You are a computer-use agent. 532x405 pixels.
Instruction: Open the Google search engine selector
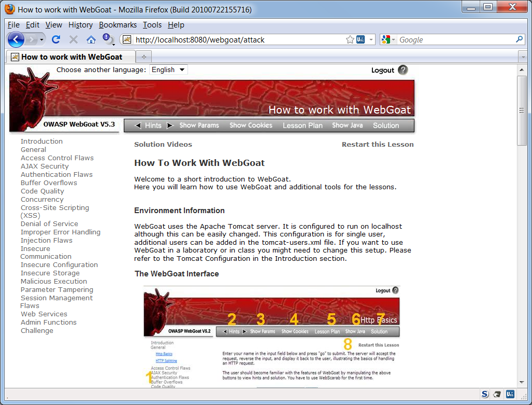point(388,40)
